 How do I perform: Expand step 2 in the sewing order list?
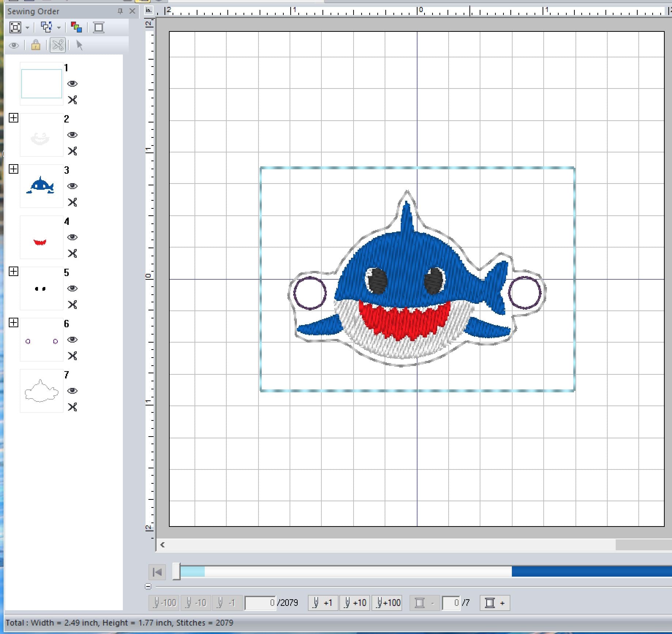14,118
